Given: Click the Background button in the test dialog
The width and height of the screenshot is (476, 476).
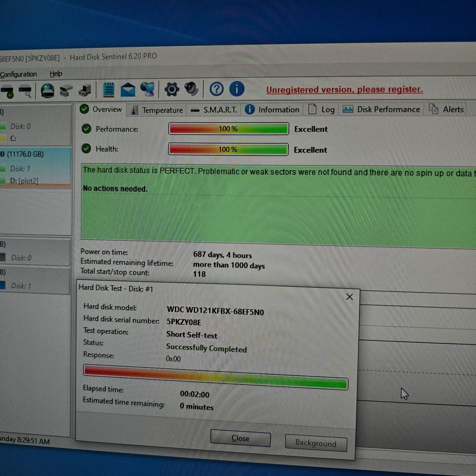Looking at the screenshot, I should click(316, 443).
